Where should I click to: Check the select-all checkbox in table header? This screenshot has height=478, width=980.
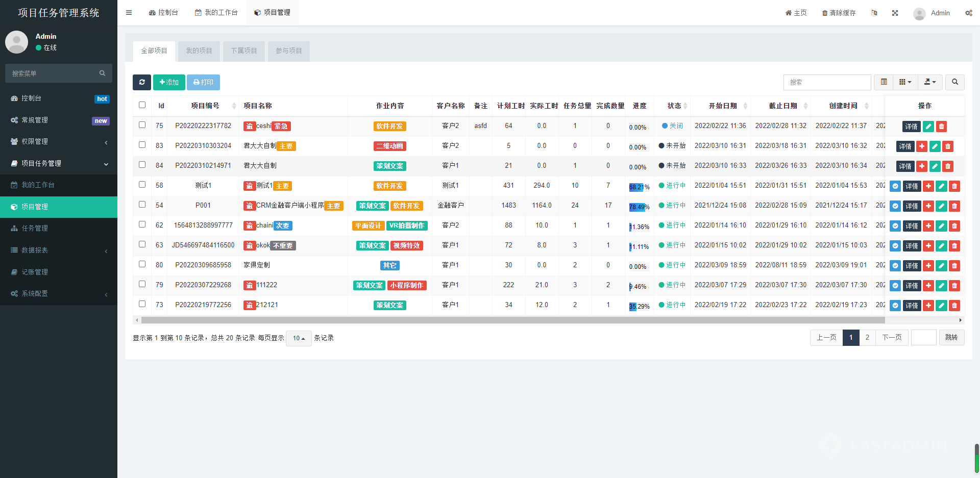tap(142, 105)
